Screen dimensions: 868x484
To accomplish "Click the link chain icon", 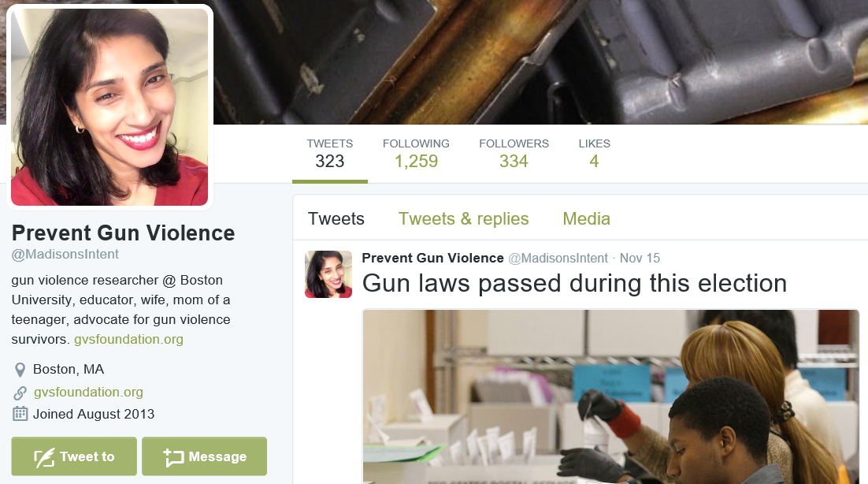I will tap(20, 393).
